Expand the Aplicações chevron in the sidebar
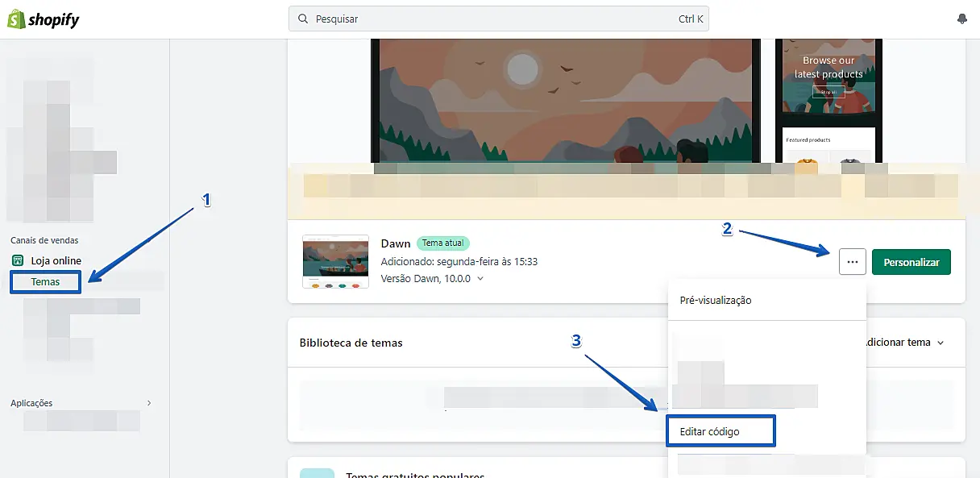Image resolution: width=980 pixels, height=478 pixels. [148, 403]
